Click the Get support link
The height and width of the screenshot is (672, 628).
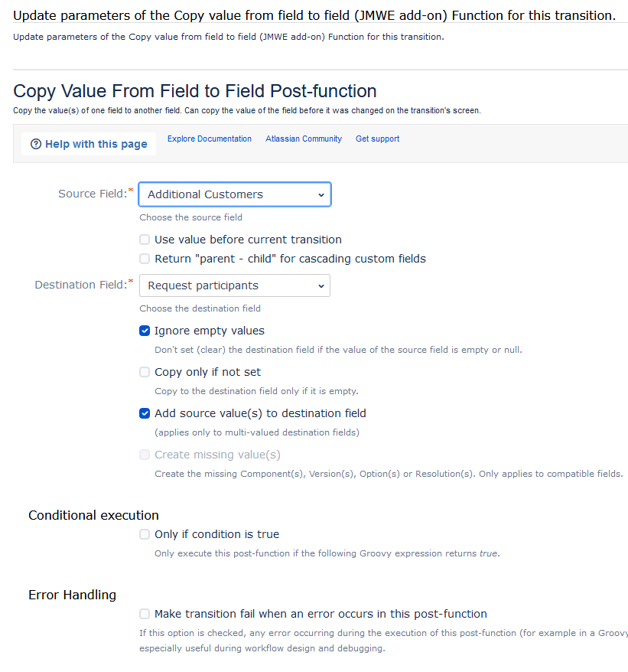pos(377,139)
